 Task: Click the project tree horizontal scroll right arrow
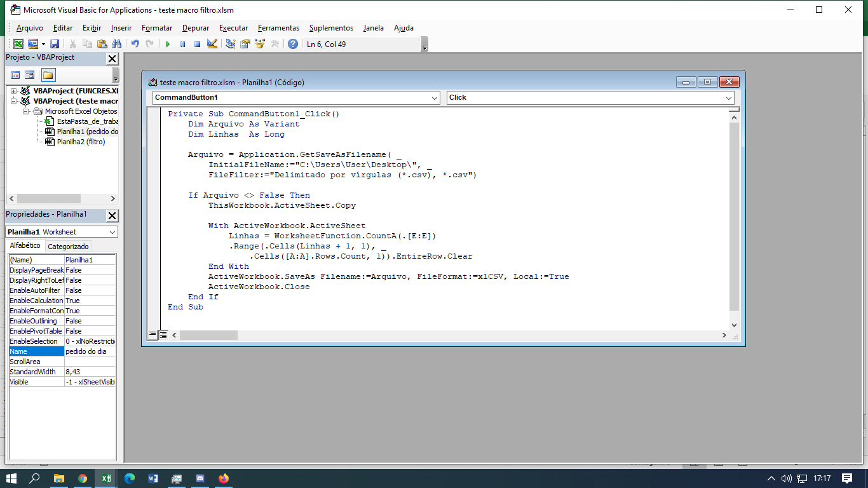click(113, 199)
